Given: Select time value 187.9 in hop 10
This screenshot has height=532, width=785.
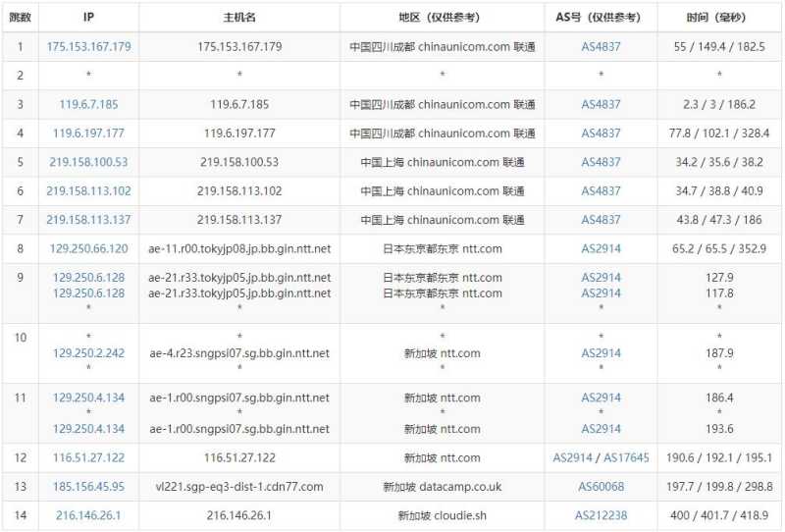Looking at the screenshot, I should 719,353.
